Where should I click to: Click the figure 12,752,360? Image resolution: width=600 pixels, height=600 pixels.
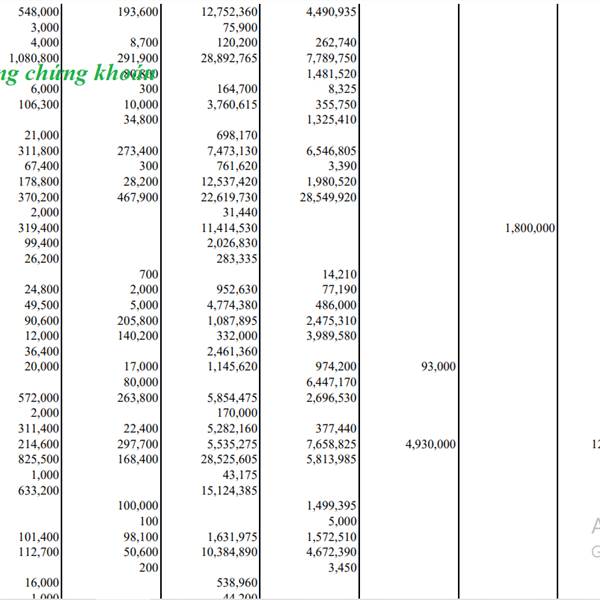click(229, 12)
